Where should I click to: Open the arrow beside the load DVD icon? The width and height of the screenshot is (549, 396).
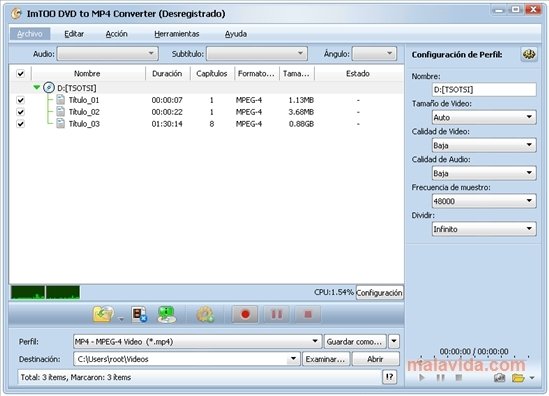tap(121, 319)
